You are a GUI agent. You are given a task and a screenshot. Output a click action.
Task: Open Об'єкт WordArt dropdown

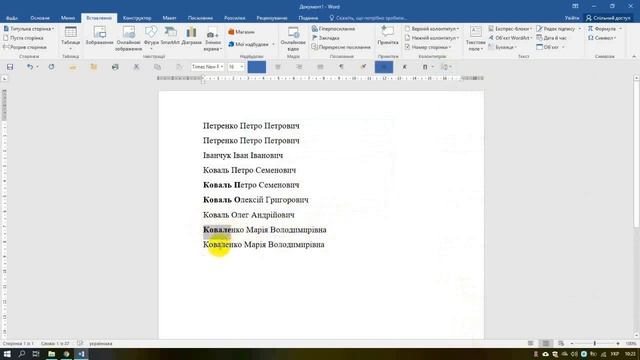(511, 38)
